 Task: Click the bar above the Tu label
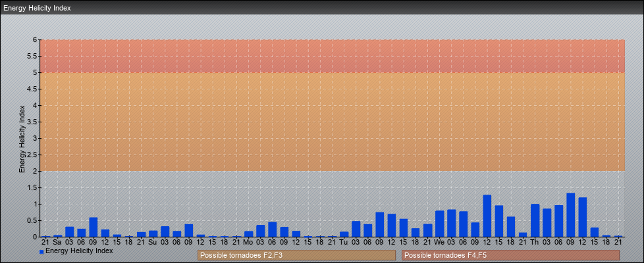(344, 234)
